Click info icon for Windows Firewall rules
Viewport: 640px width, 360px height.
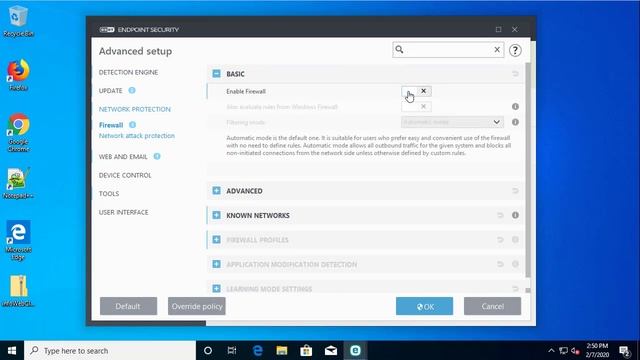click(x=516, y=107)
